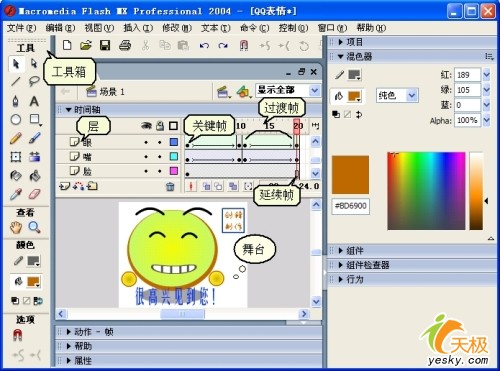
Task: Open the 控制 menu
Action: pos(293,28)
